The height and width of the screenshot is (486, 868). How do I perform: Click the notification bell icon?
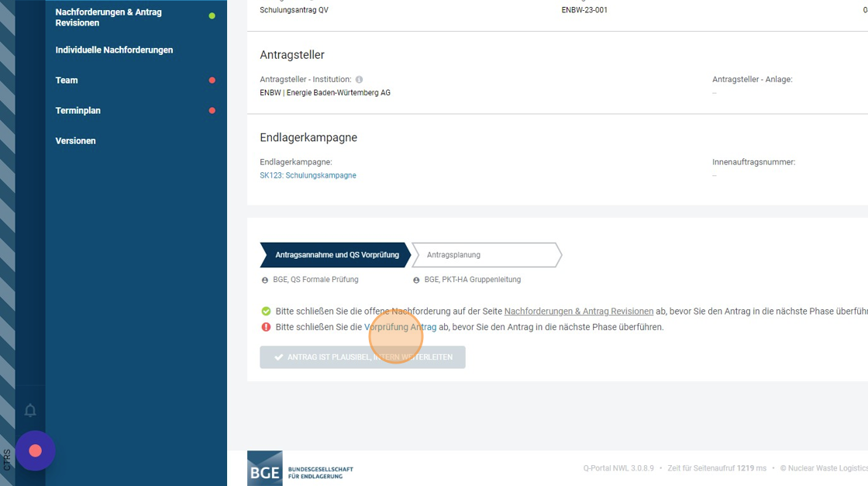click(x=30, y=410)
